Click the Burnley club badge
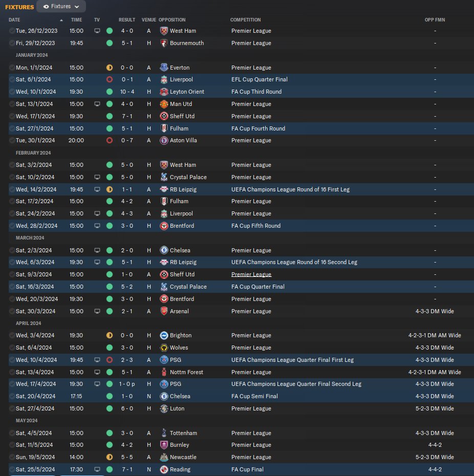Image resolution: width=474 pixels, height=476 pixels. click(x=164, y=445)
